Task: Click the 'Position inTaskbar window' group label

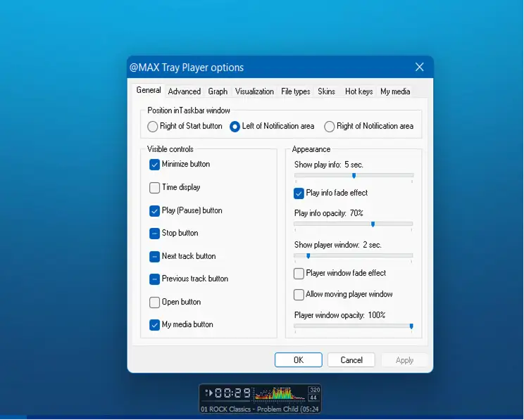Action: 189,110
